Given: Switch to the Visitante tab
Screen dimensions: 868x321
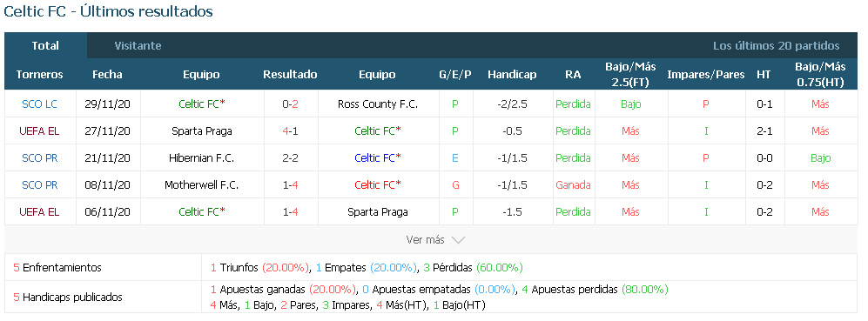Looking at the screenshot, I should [138, 46].
